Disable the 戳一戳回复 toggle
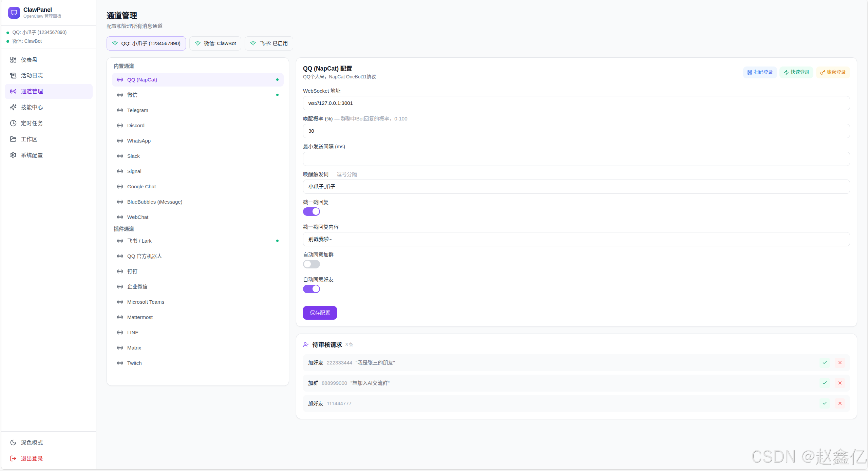 [x=311, y=212]
